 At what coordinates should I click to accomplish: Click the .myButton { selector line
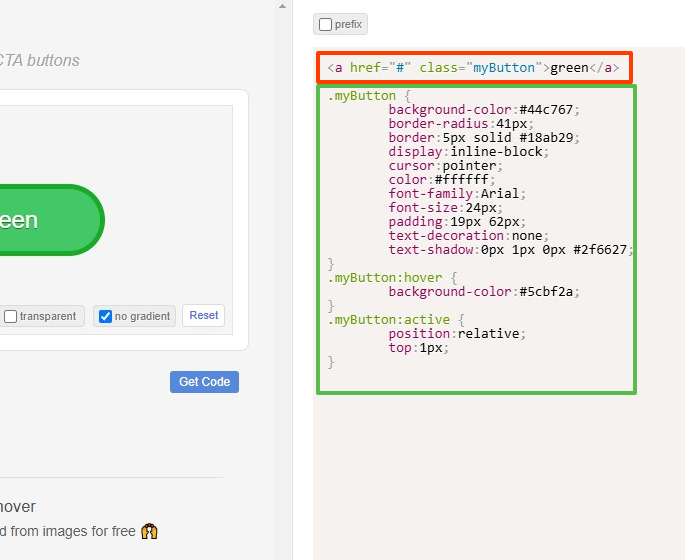click(x=369, y=96)
